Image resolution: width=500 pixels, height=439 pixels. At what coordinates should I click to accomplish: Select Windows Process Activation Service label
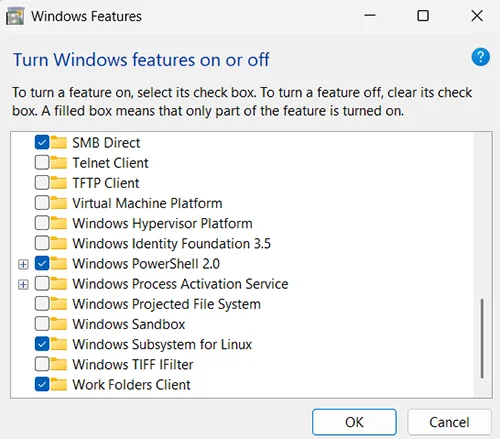coord(180,284)
